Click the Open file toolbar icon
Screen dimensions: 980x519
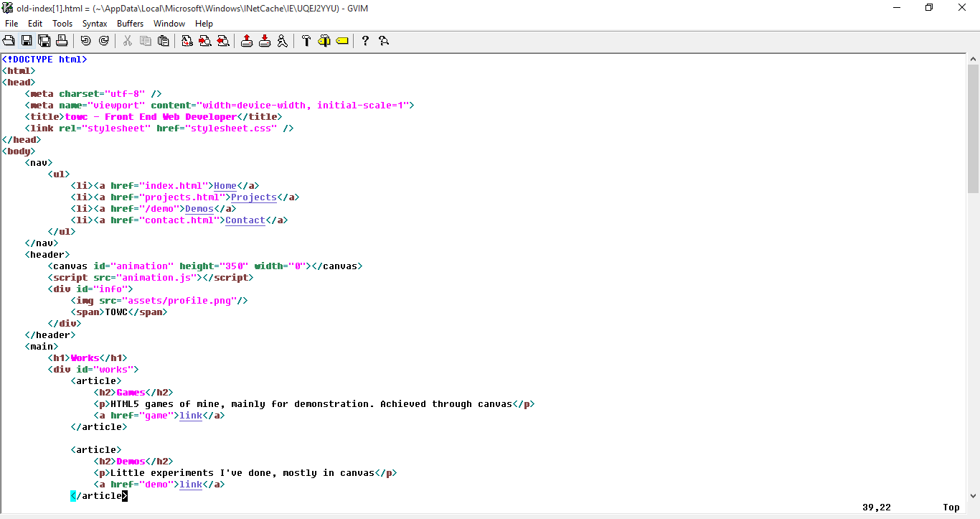click(9, 41)
